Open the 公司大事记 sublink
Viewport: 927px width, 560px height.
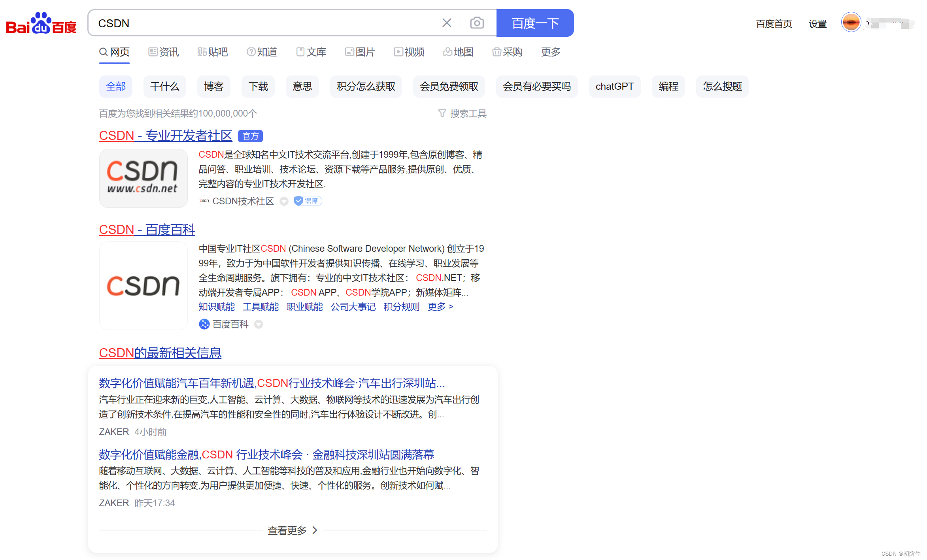click(353, 307)
